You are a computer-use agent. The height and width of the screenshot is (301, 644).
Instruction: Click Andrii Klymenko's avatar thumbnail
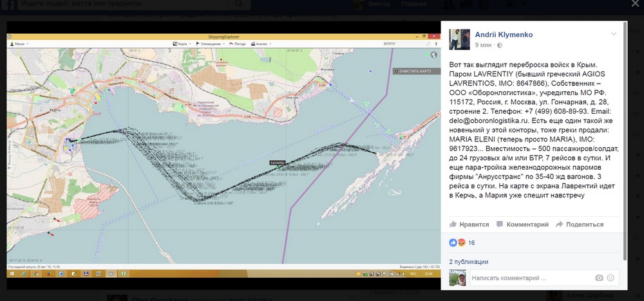tap(460, 39)
